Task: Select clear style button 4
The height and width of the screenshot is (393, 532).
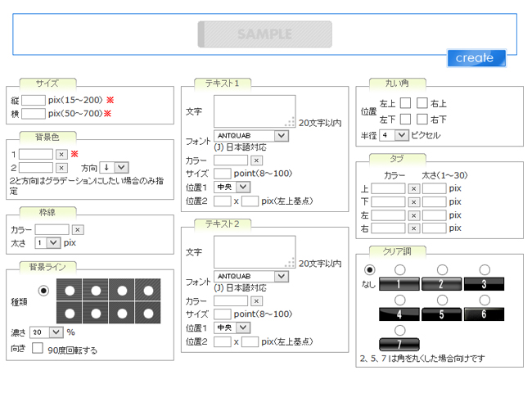Action: 399,314
